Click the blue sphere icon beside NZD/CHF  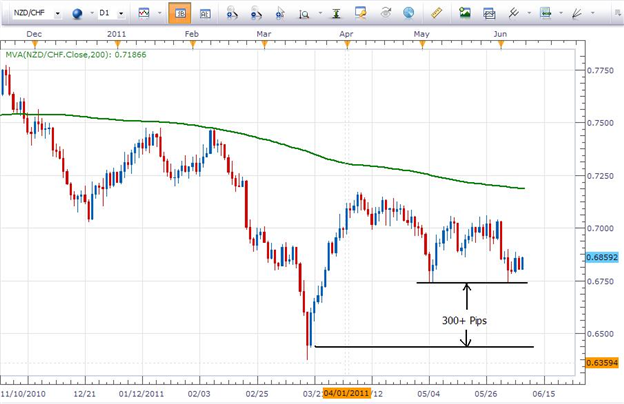(77, 14)
